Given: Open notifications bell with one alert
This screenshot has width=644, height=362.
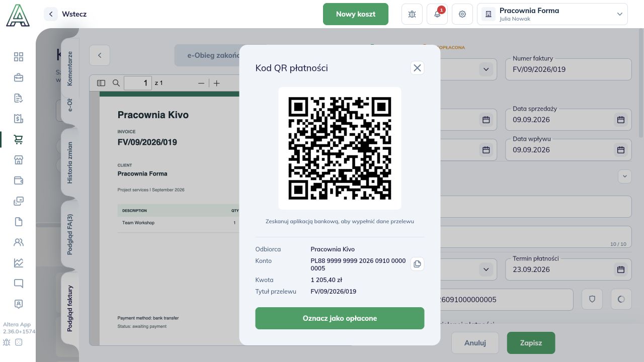Looking at the screenshot, I should click(437, 14).
